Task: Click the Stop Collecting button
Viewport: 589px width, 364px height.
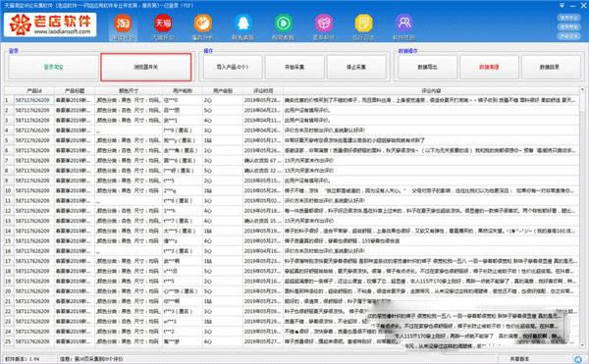Action: click(x=356, y=67)
